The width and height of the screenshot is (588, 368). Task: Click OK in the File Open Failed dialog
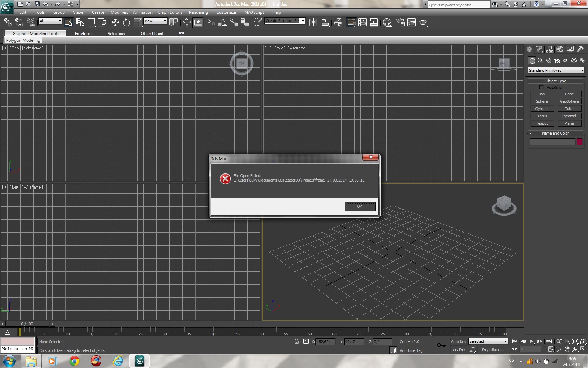click(x=359, y=207)
